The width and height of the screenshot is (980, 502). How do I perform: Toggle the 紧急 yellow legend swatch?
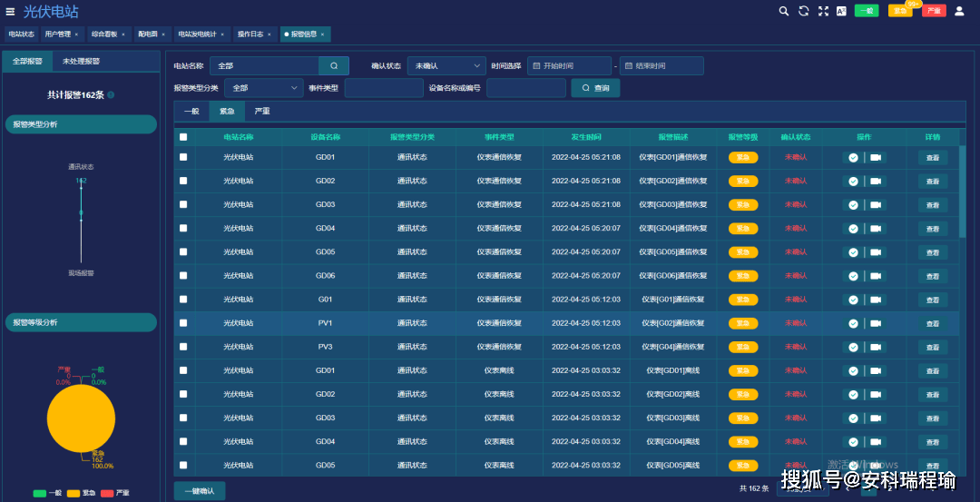click(73, 493)
